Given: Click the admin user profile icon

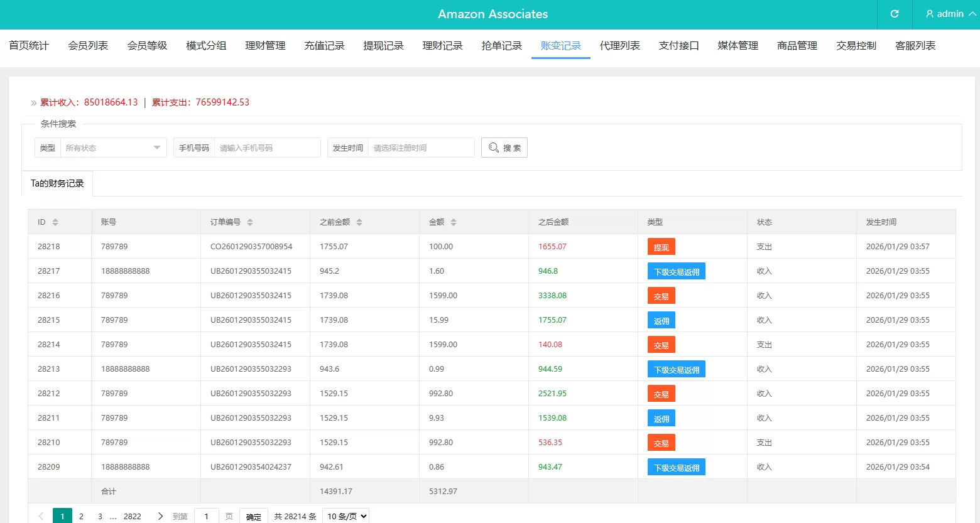Looking at the screenshot, I should click(929, 14).
